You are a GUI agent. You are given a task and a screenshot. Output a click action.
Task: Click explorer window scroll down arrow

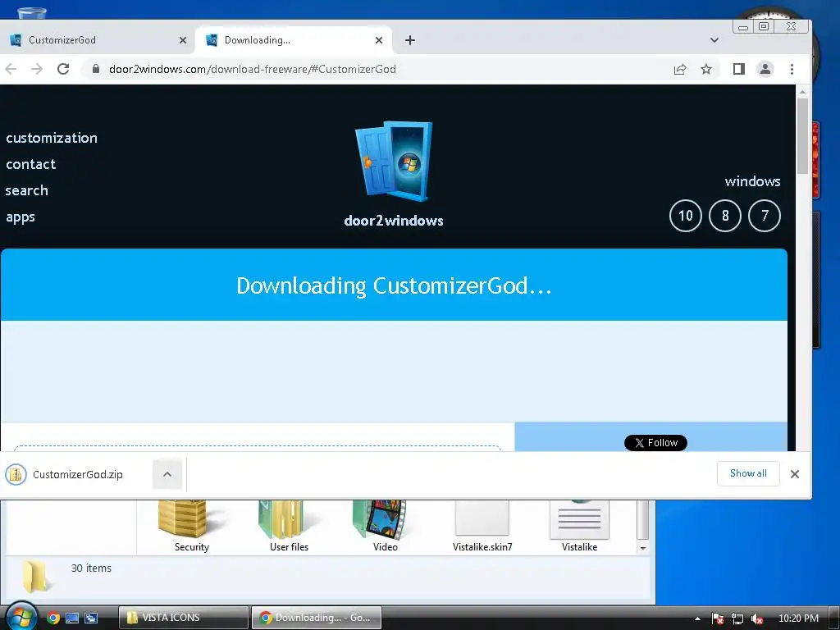click(x=643, y=549)
